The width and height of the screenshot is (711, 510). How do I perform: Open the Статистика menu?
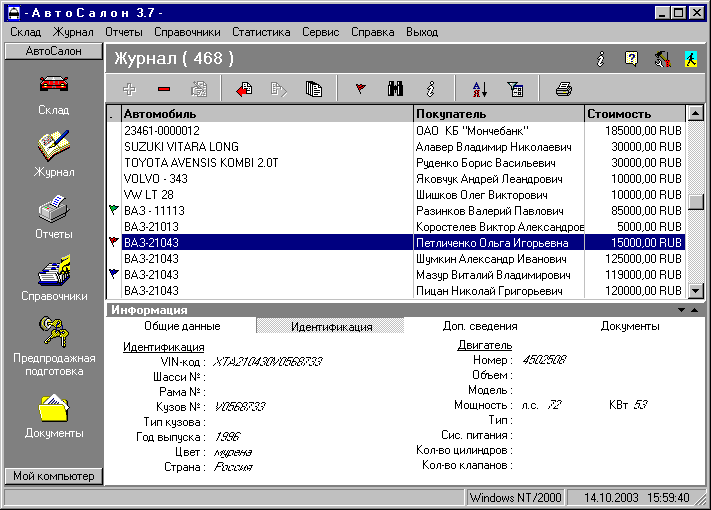pos(260,32)
